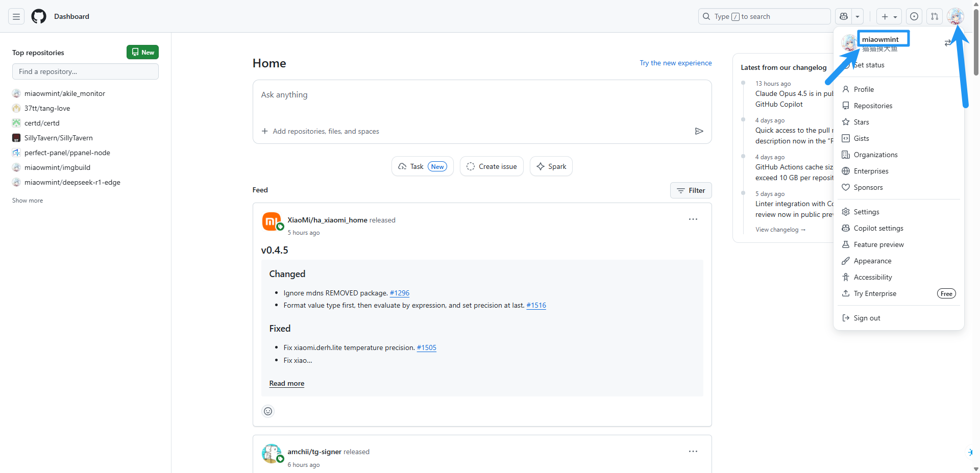
Task: Click Try the new experience link
Action: [675, 63]
